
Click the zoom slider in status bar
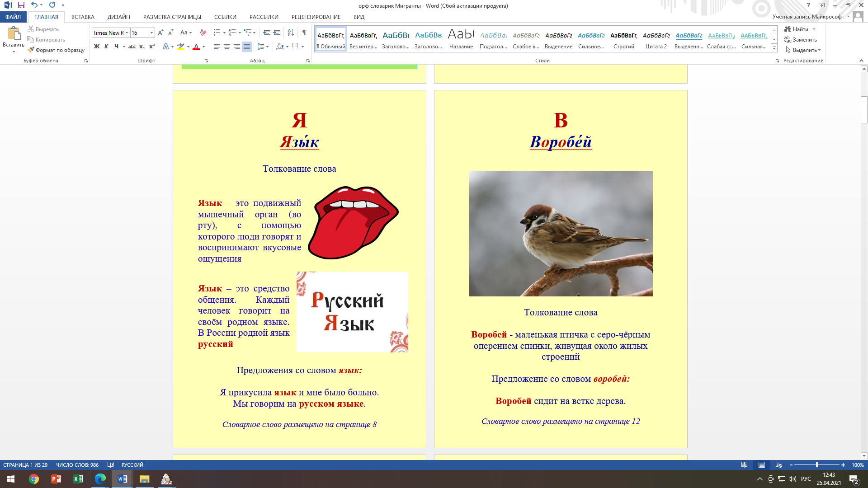[816, 465]
